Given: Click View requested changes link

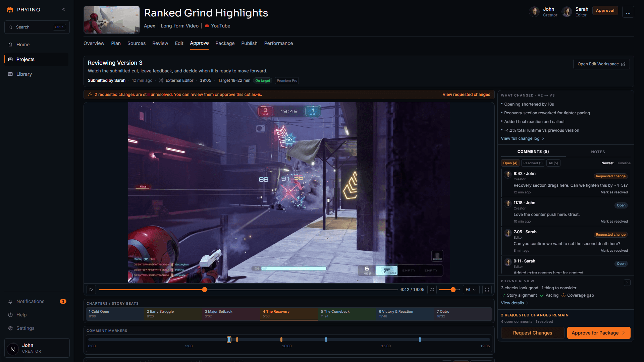Looking at the screenshot, I should tap(466, 95).
